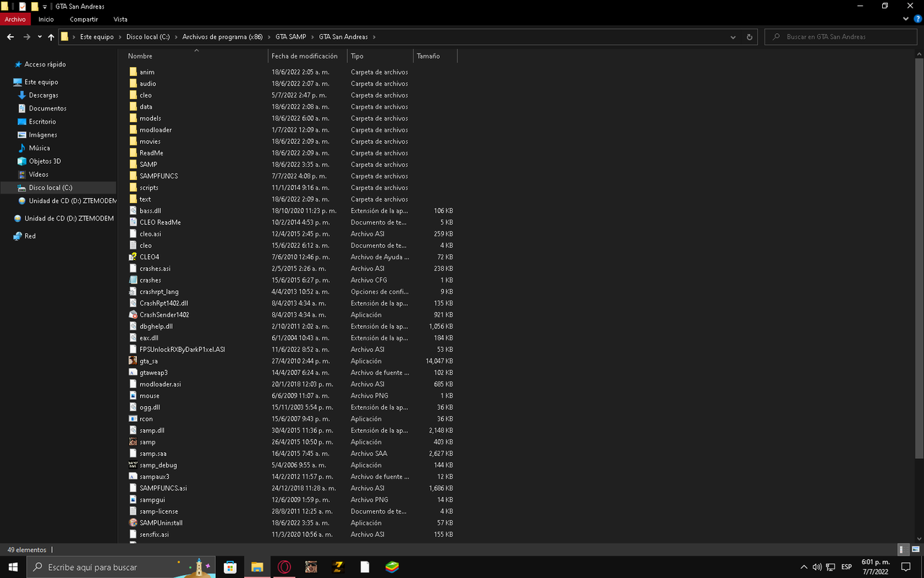The height and width of the screenshot is (578, 924).
Task: Click the bass.dll file icon
Action: pos(133,210)
